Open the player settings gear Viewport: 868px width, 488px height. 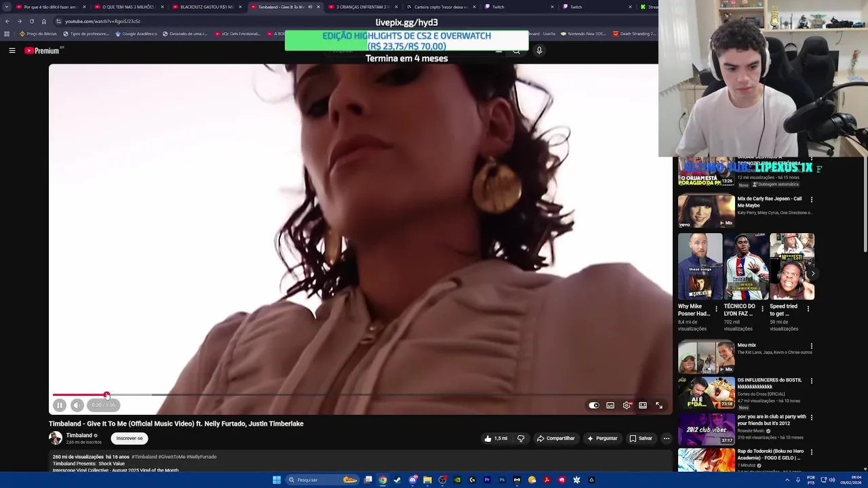627,405
